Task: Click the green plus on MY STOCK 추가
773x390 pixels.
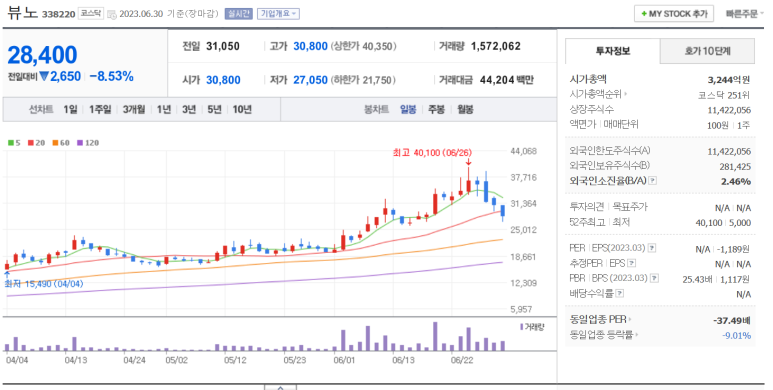Action: coord(644,14)
